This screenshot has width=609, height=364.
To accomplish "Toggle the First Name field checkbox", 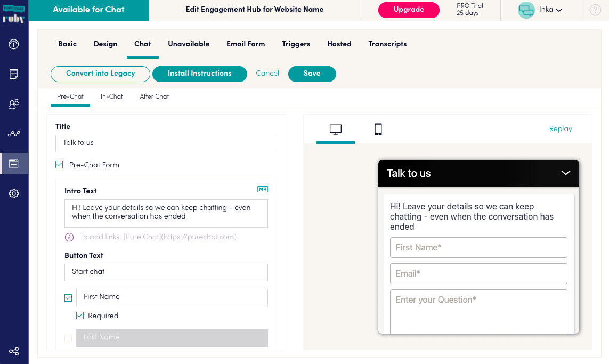I will pos(68,298).
